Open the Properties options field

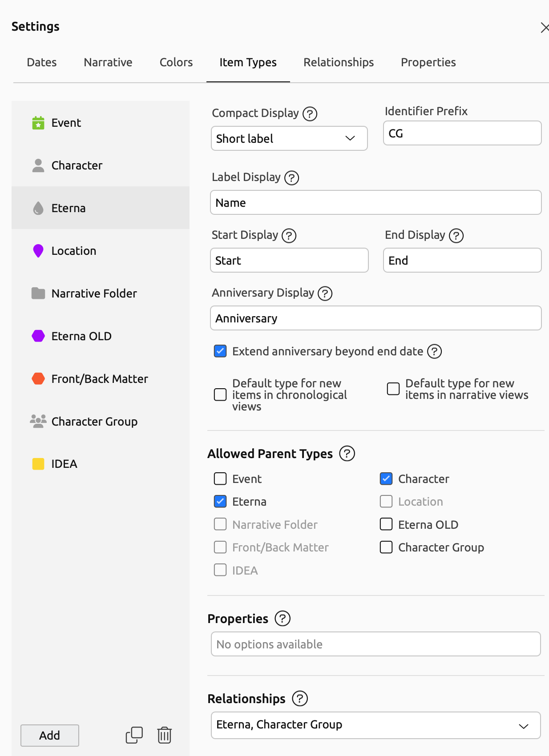[375, 644]
